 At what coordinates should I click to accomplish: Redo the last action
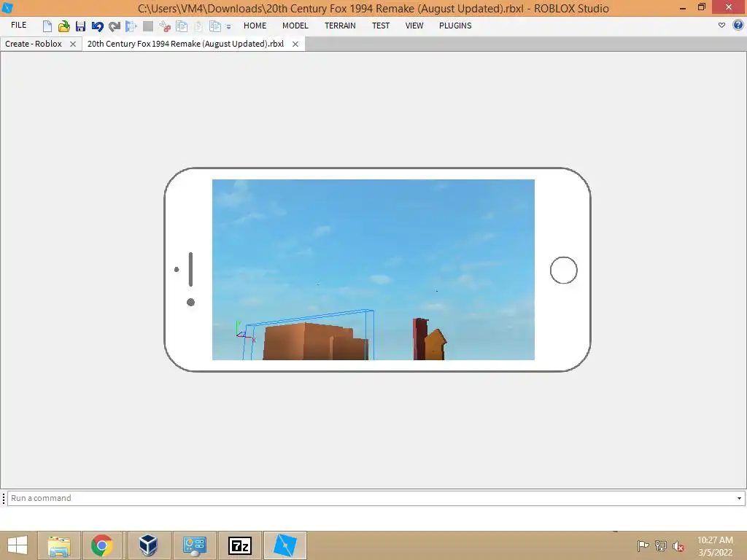tap(115, 26)
